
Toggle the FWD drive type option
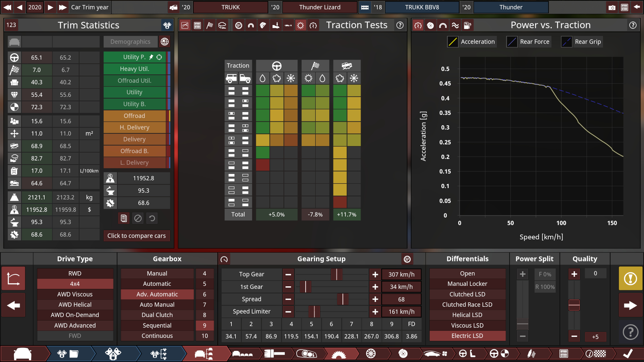point(74,336)
